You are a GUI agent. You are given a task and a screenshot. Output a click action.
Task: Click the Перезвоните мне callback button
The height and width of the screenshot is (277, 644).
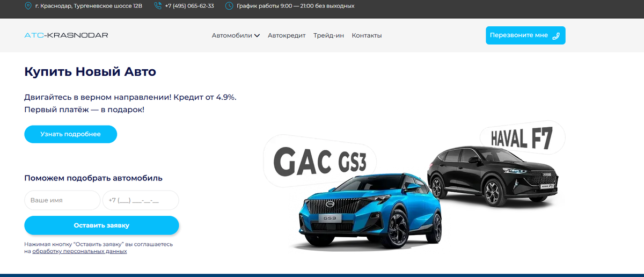[x=525, y=35]
